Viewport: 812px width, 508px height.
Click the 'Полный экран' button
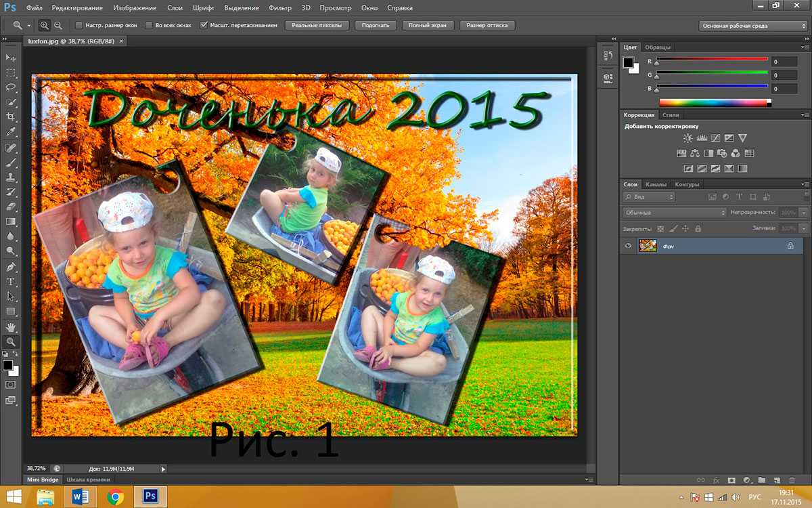click(x=428, y=25)
